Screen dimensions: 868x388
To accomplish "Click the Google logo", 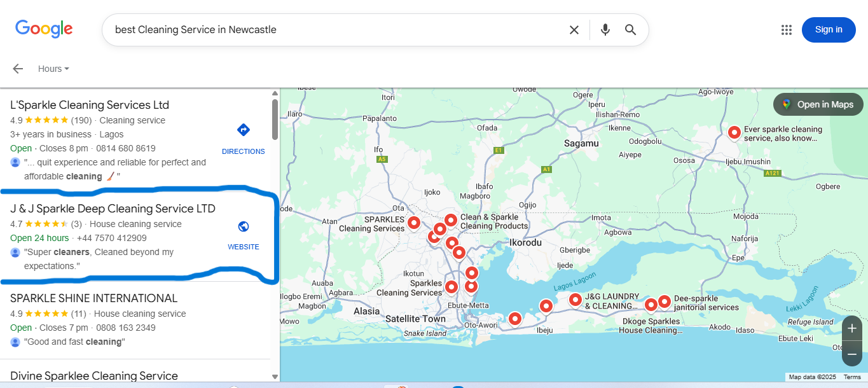I will (x=44, y=29).
